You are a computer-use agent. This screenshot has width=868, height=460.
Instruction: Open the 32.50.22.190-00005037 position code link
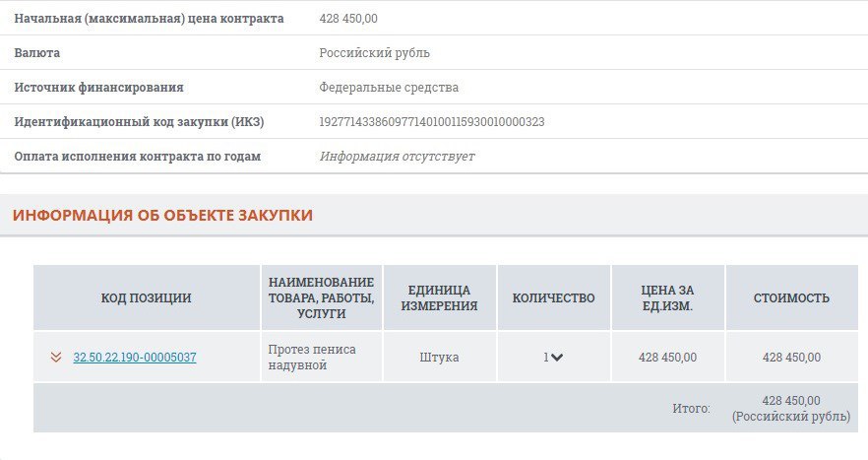(x=135, y=358)
